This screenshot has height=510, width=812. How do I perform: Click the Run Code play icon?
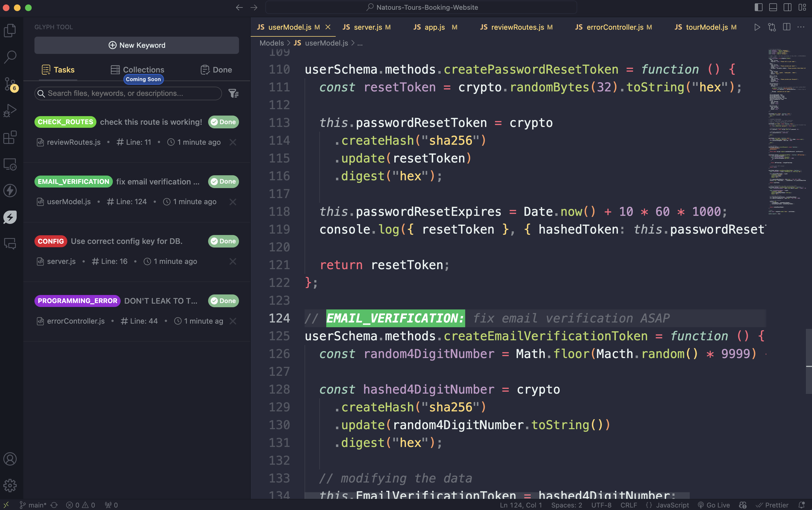757,27
